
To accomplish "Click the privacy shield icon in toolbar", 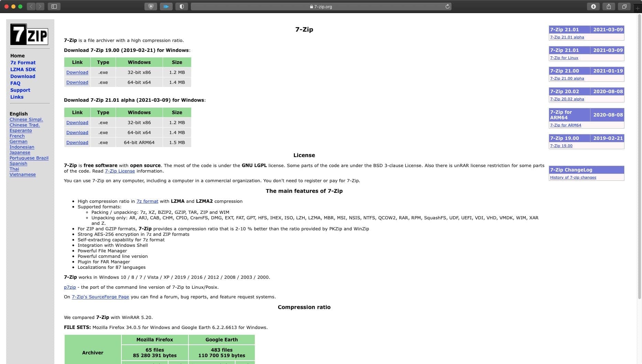I will (x=182, y=7).
